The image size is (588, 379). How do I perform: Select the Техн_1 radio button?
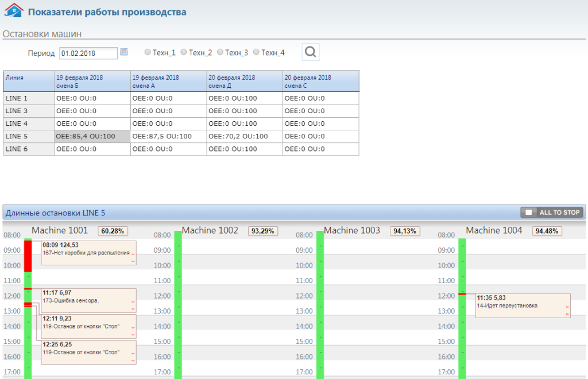[x=148, y=52]
